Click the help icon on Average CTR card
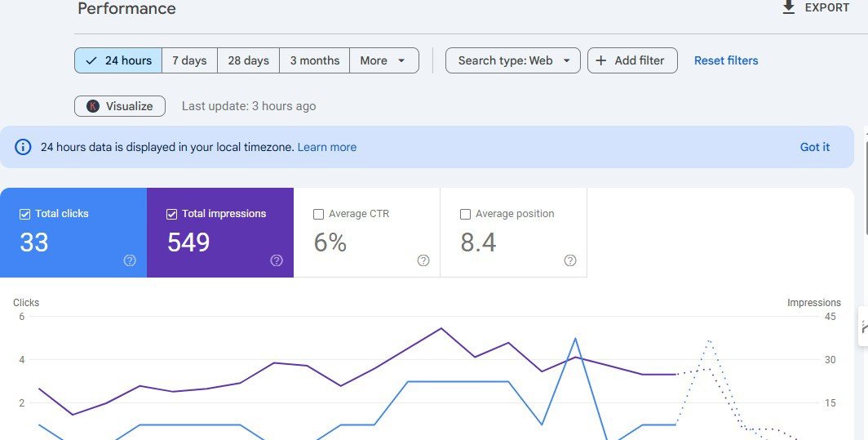The width and height of the screenshot is (868, 440). (x=423, y=260)
